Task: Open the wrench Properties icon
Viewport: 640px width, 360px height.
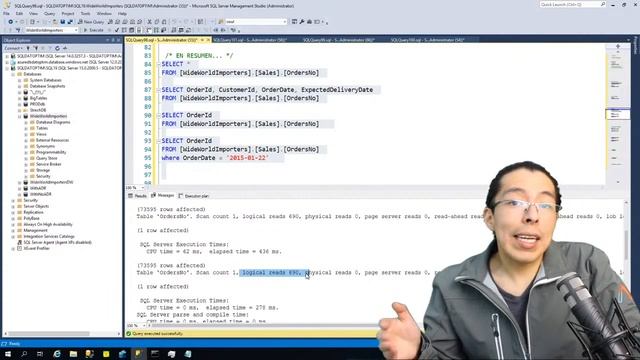Action: (302, 22)
